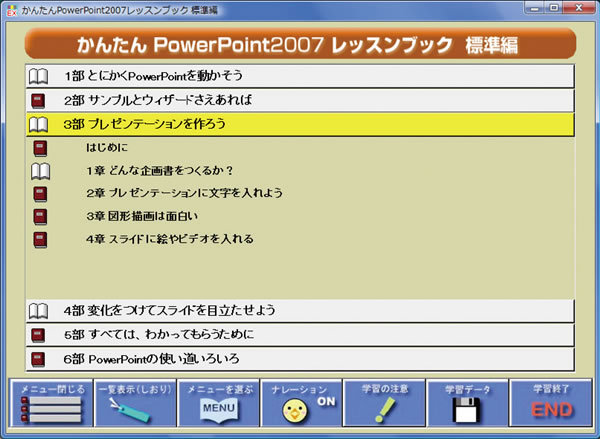Screen dimensions: 600x439
Task: Open lesson 1章 どんな企画書をつくるか？
Action: click(x=160, y=171)
